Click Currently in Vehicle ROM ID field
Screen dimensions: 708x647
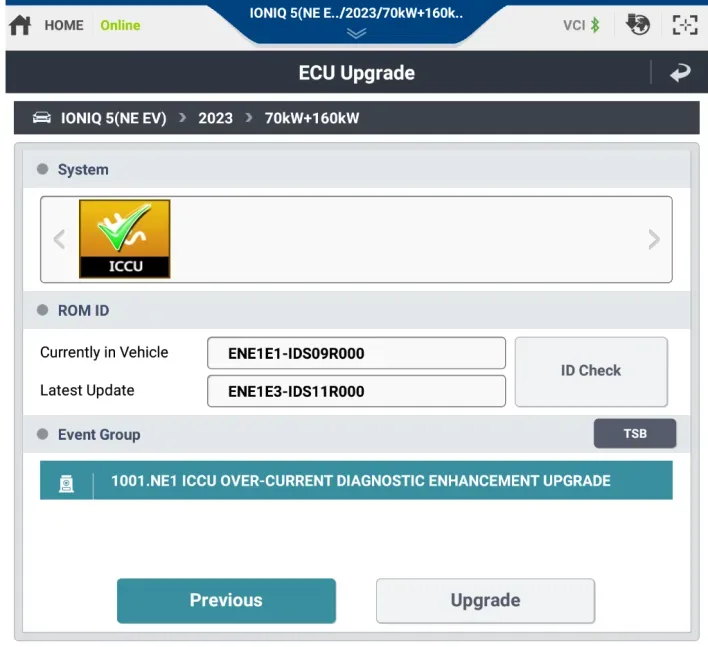tap(356, 353)
